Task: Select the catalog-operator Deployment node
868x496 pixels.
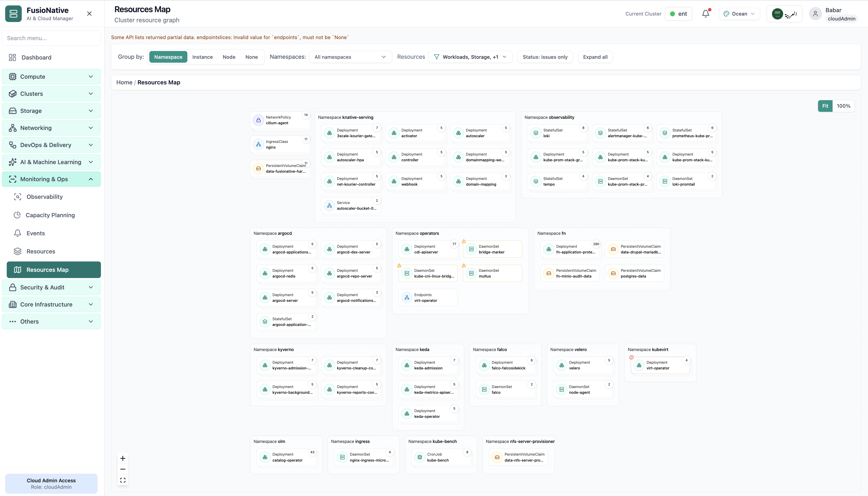Action: pos(287,457)
